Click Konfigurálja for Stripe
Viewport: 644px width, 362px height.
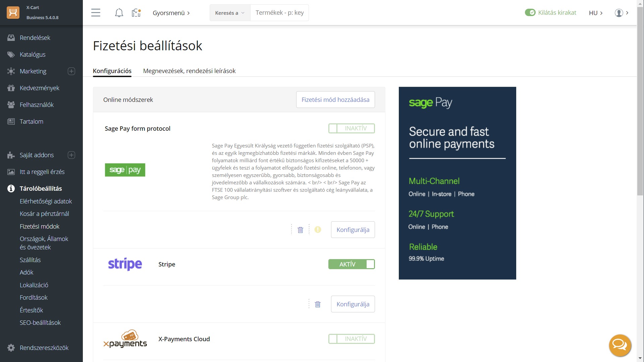coord(353,304)
